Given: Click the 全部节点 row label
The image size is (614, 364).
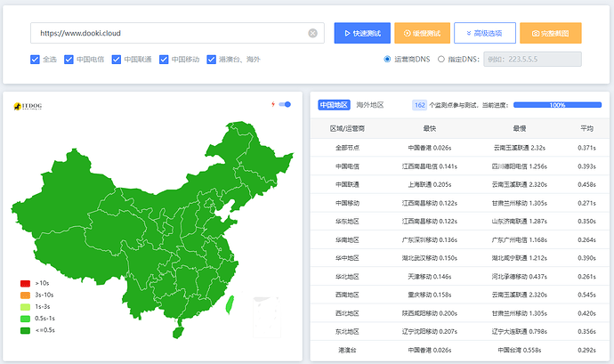Looking at the screenshot, I should (347, 148).
